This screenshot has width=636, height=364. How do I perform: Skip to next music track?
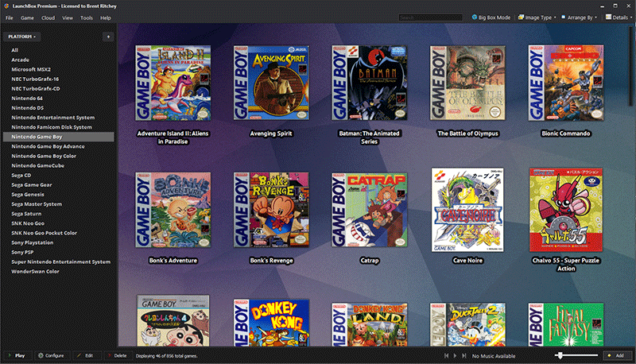[x=463, y=355]
